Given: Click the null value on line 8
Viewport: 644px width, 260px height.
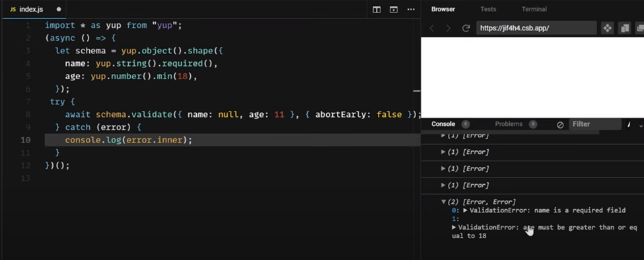Looking at the screenshot, I should coord(228,114).
